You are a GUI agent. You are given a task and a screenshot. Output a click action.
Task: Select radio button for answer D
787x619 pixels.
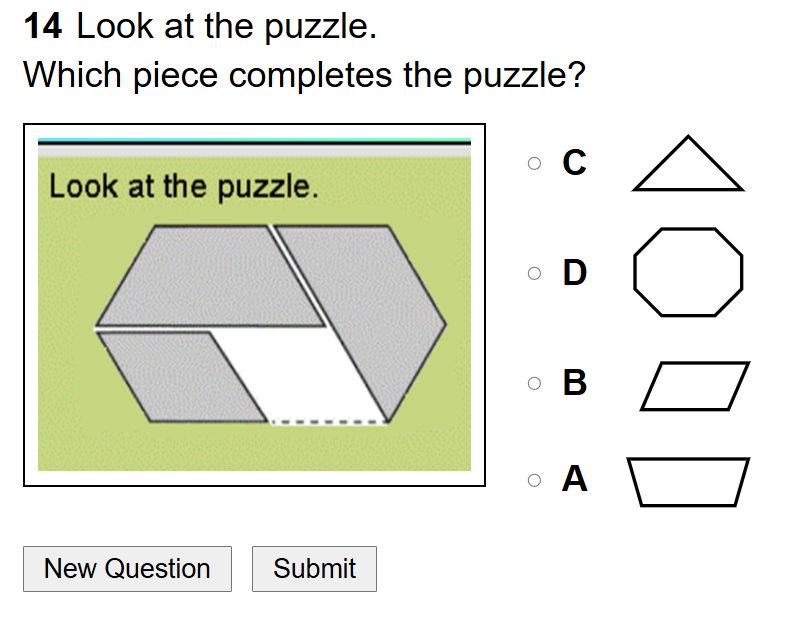535,273
